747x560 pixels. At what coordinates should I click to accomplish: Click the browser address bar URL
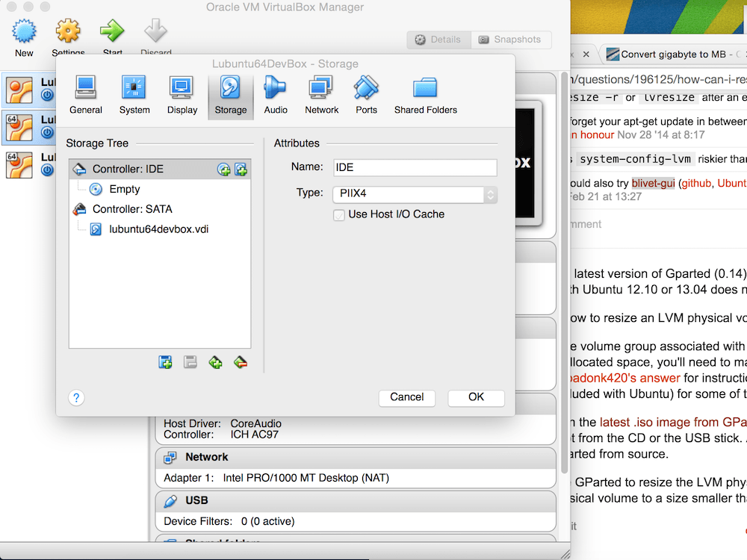(660, 79)
